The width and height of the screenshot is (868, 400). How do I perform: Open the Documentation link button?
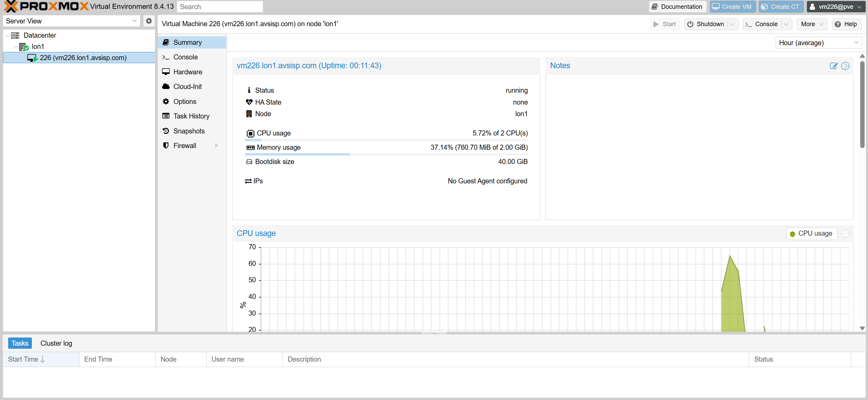[x=677, y=7]
